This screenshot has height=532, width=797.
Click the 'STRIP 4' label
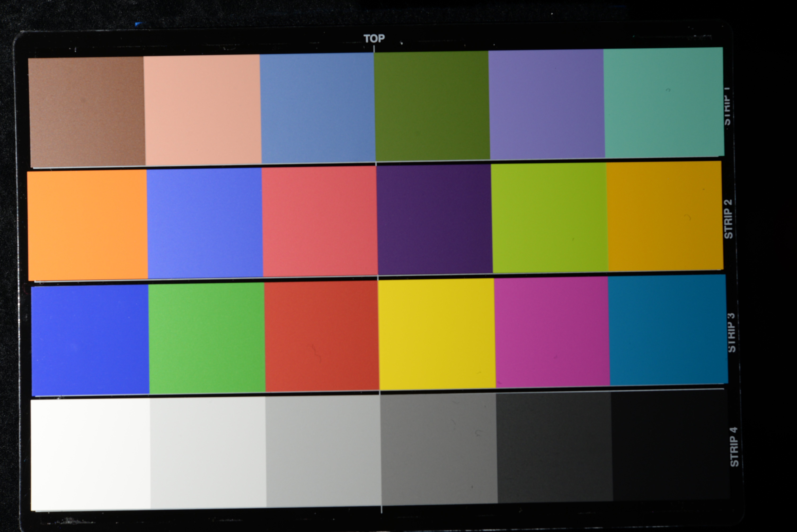coord(734,447)
